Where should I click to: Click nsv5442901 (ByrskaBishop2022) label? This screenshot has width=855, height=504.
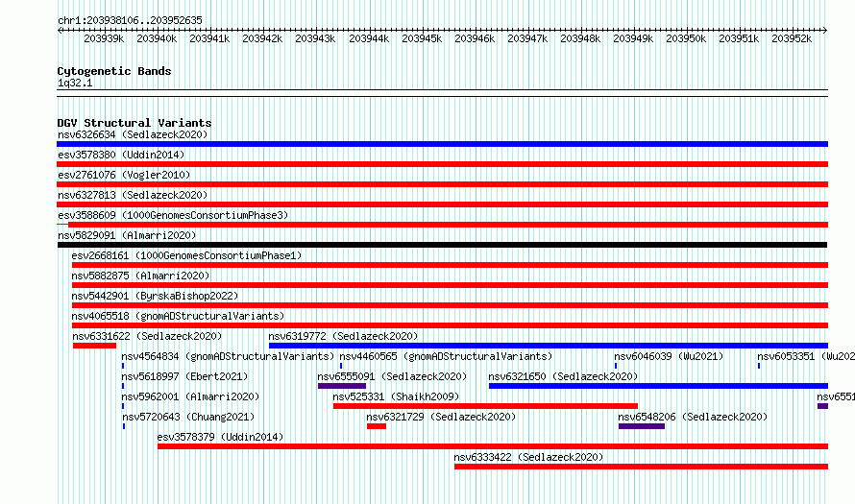(x=155, y=296)
